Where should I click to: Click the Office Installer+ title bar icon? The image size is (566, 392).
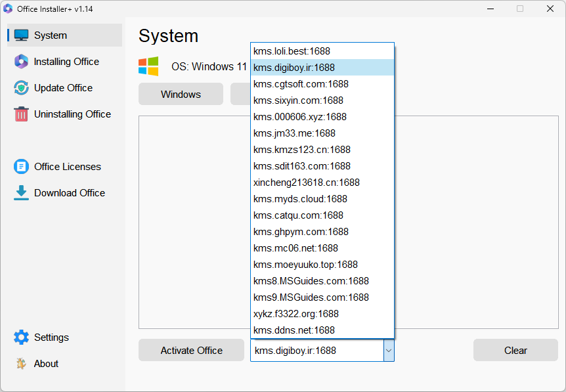[x=8, y=9]
